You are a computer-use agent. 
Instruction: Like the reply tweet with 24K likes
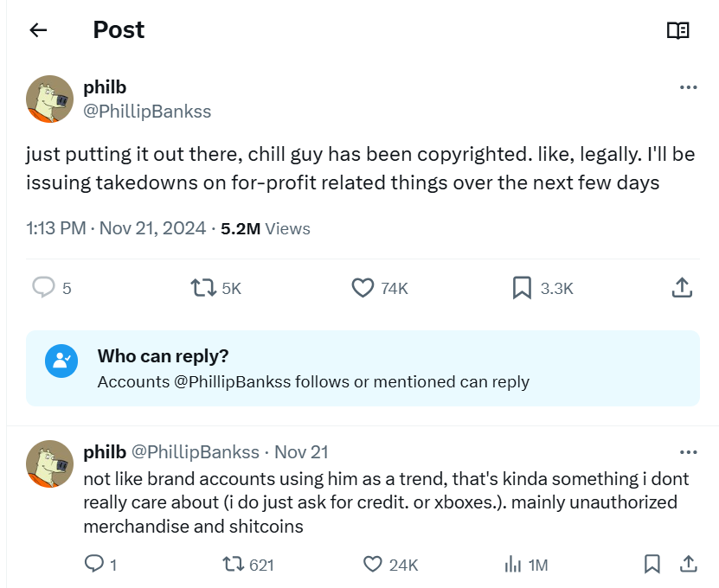pyautogui.click(x=373, y=564)
